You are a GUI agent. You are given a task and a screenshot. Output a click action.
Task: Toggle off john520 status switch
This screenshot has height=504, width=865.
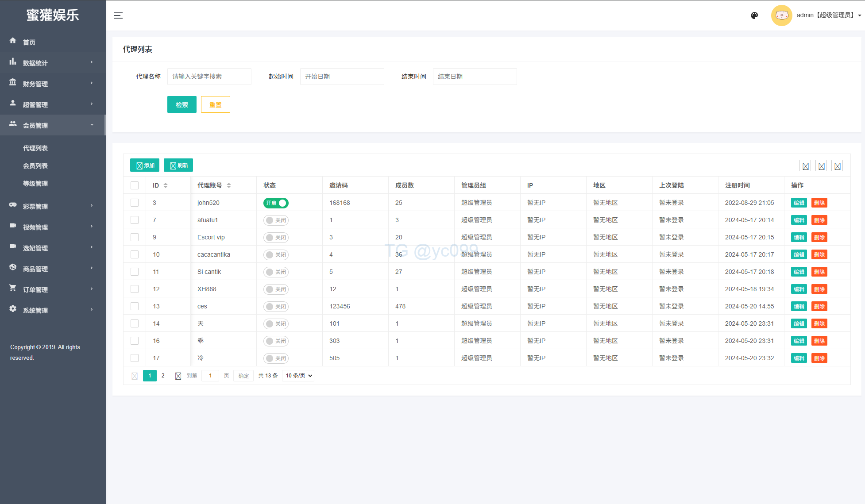click(x=276, y=203)
